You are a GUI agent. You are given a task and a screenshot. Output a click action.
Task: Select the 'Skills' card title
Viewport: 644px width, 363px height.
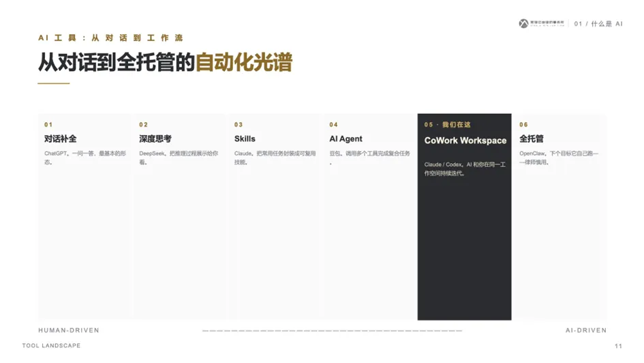[245, 139]
